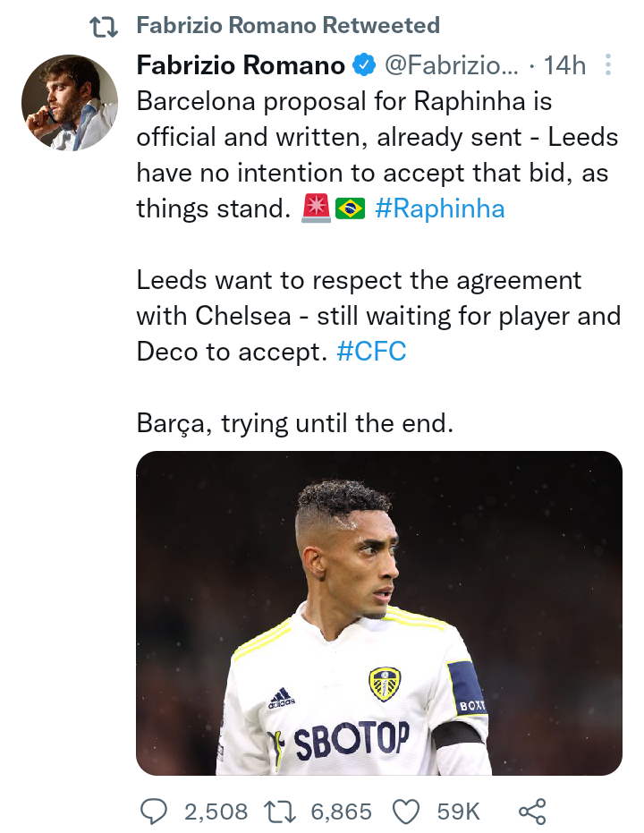The image size is (644, 833).
Task: Click the blue verified badge
Action: tap(364, 65)
